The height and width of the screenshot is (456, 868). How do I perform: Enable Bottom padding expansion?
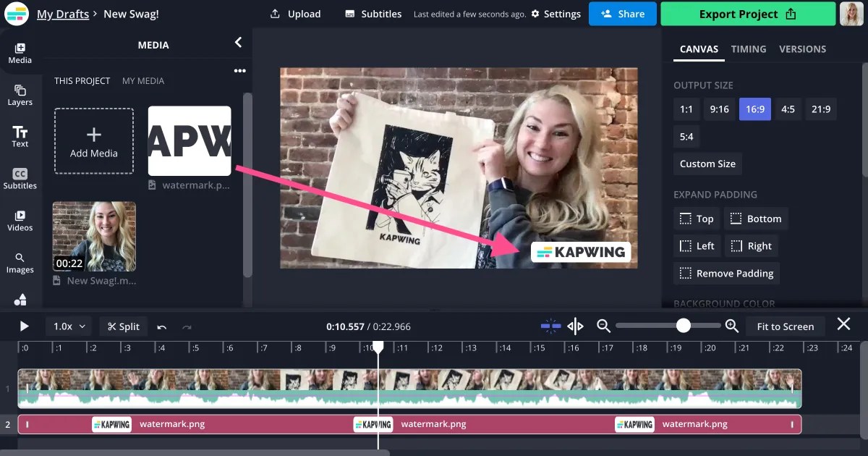pos(756,218)
